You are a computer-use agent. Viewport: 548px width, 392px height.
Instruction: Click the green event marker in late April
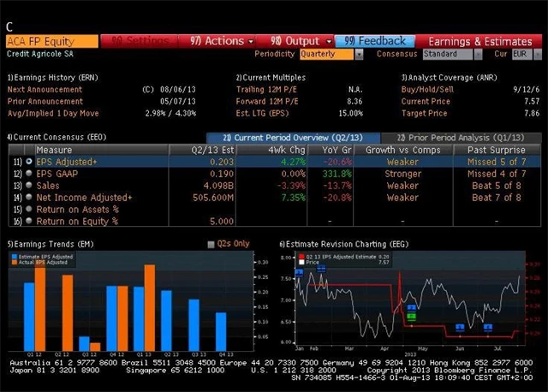(412, 317)
